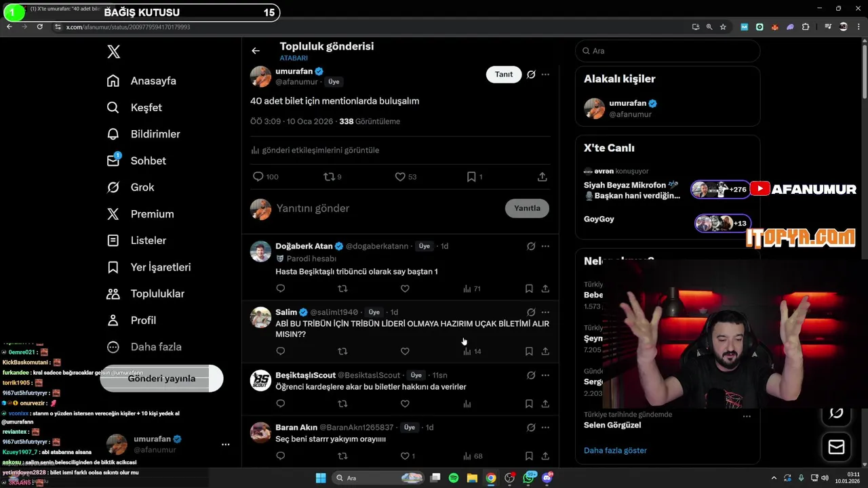Click Gönderi yayınla button
868x488 pixels.
click(161, 378)
